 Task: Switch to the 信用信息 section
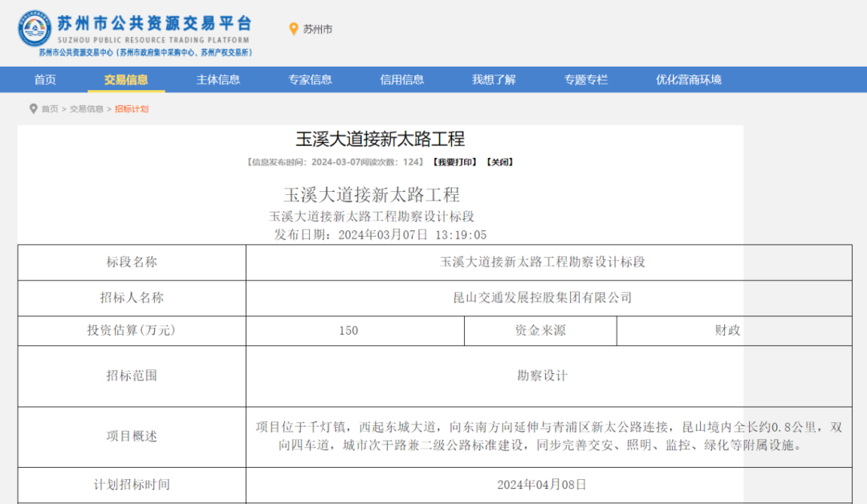tap(402, 79)
